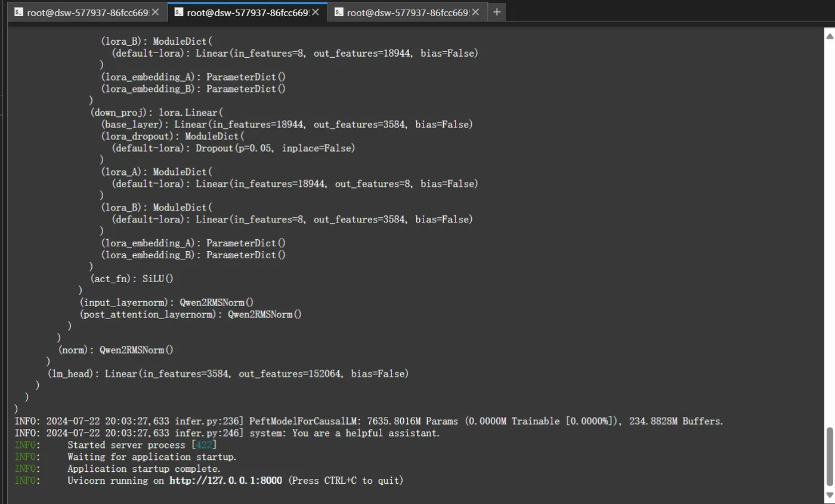Click '(input_layernorm): Qwen2RMSNorm()' line
Screen dimensions: 835x504
click(x=166, y=302)
